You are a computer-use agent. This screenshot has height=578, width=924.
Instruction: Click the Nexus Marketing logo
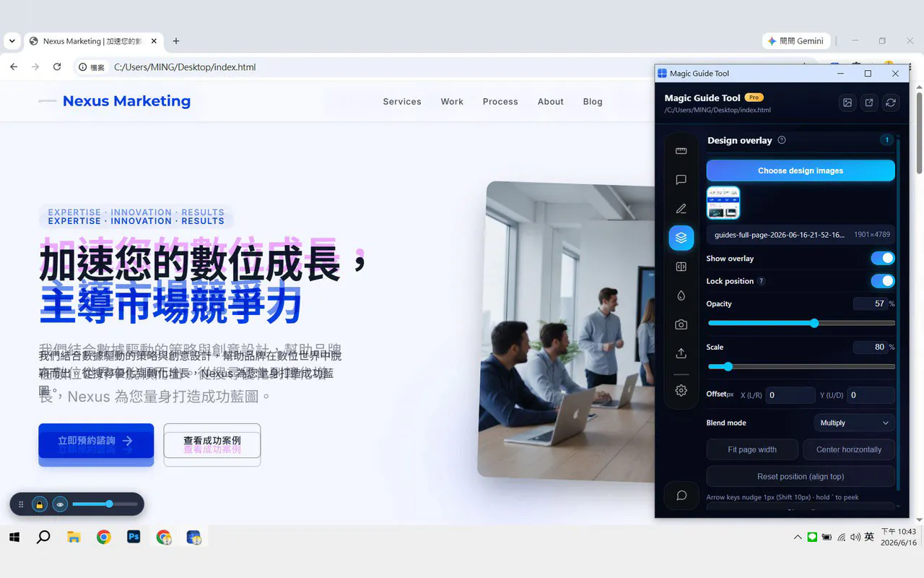tap(115, 101)
